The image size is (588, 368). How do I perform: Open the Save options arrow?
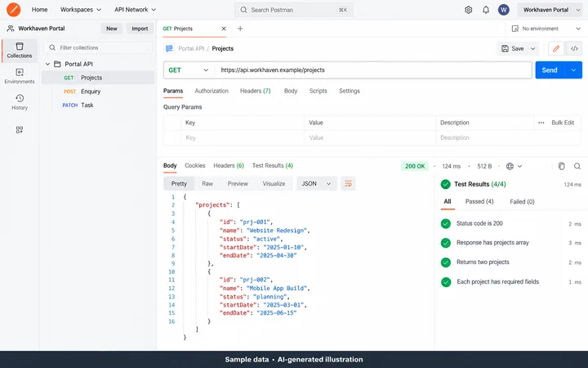tap(532, 48)
